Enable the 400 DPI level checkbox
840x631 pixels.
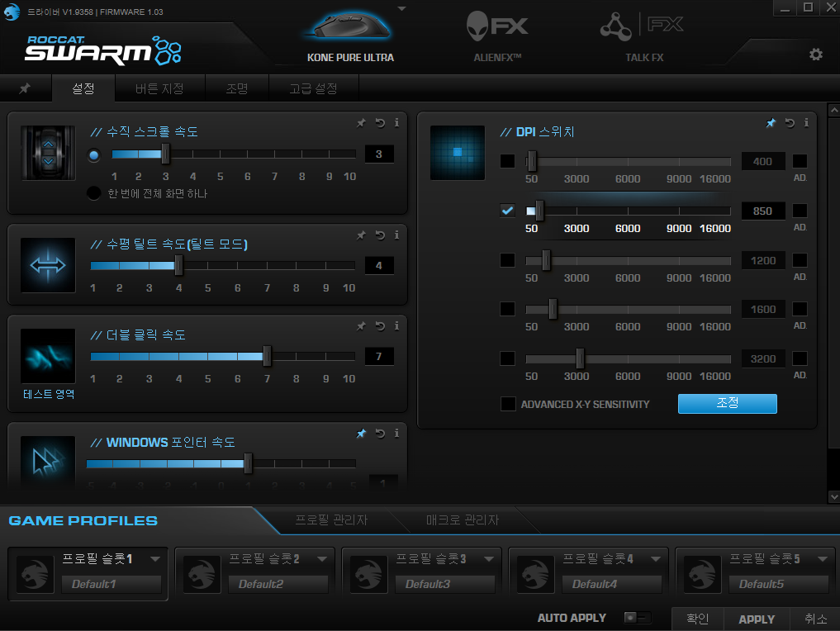[507, 161]
